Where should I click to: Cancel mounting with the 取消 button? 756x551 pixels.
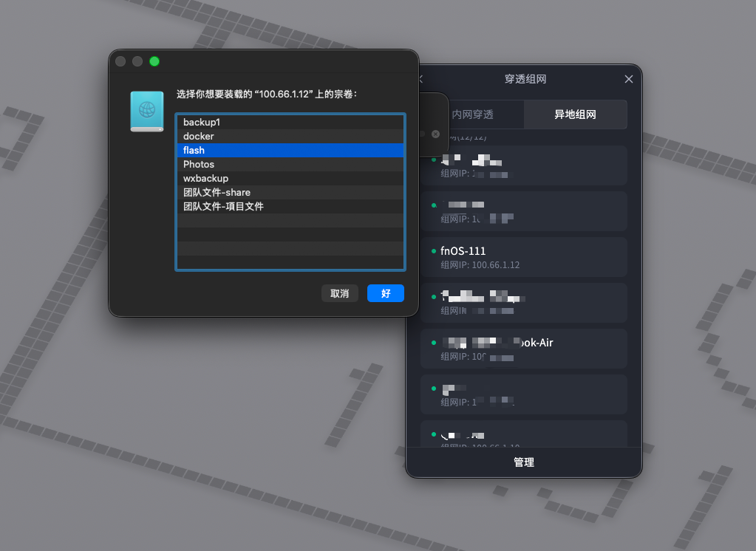pyautogui.click(x=339, y=293)
